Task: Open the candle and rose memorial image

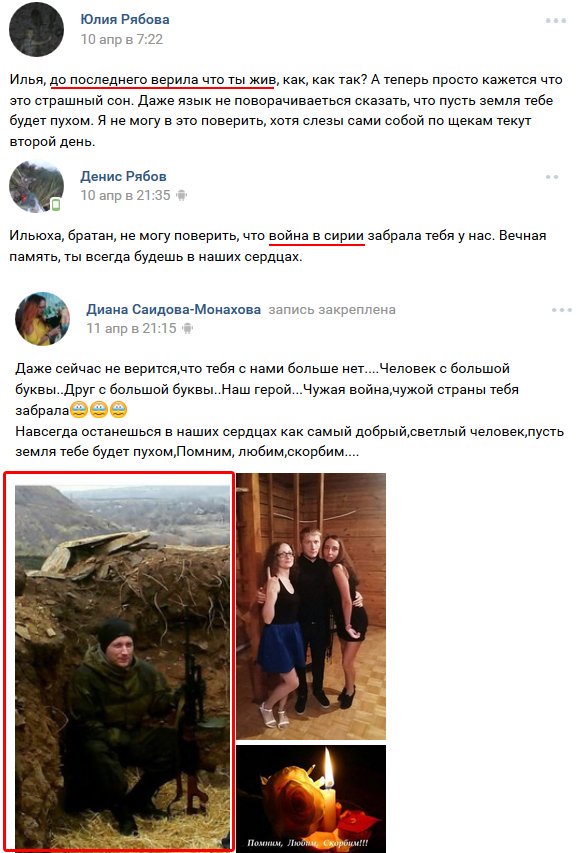Action: 311,799
